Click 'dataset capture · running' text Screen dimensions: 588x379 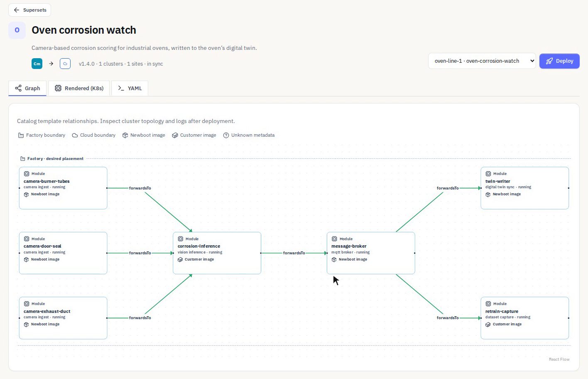pos(508,317)
